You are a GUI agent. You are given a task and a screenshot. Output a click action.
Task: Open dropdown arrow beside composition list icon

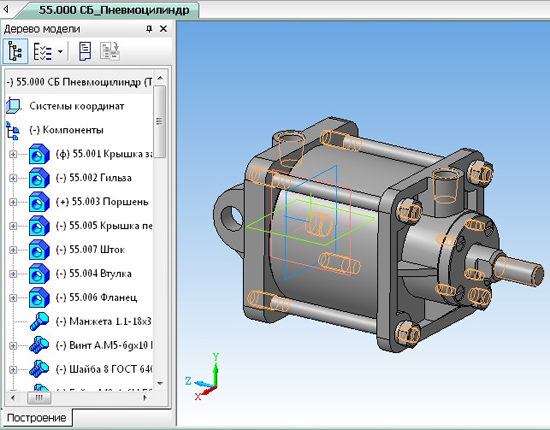pyautogui.click(x=60, y=52)
